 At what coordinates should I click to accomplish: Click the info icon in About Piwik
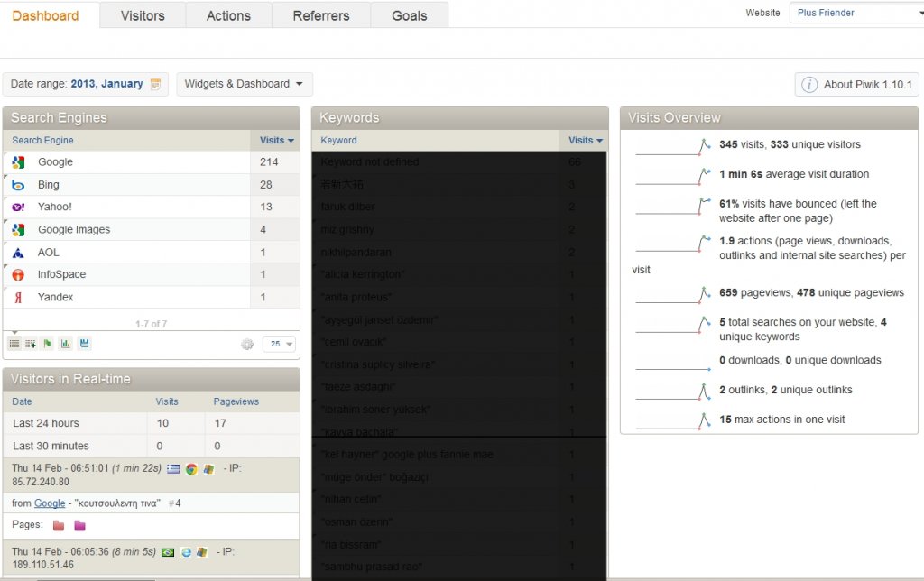[x=809, y=85]
